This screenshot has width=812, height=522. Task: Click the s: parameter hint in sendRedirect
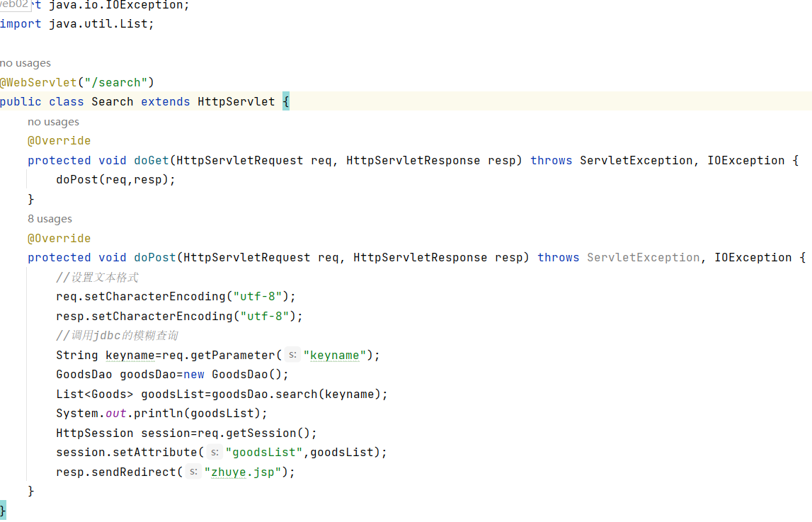[193, 472]
